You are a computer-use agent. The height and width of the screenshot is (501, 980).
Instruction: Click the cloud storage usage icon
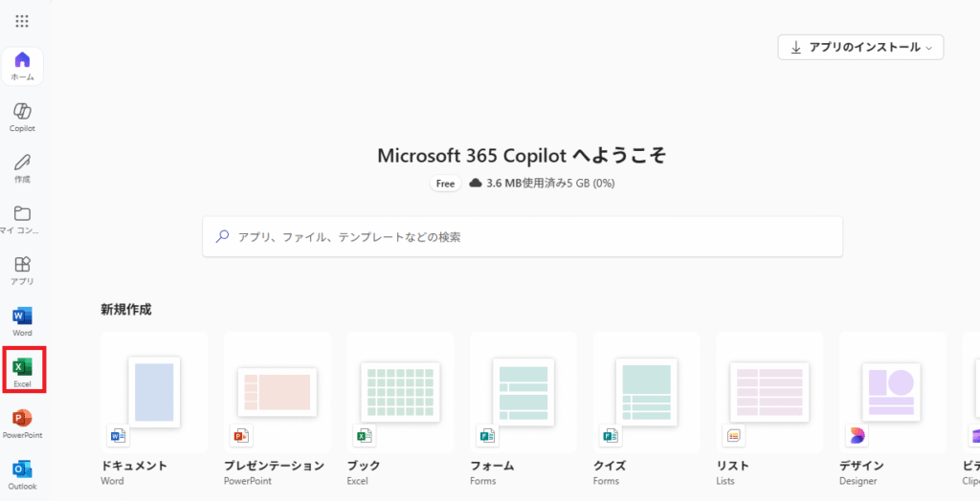476,183
